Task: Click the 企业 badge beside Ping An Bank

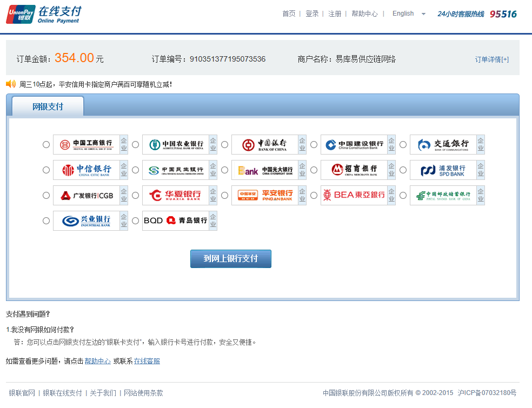Action: pos(302,195)
